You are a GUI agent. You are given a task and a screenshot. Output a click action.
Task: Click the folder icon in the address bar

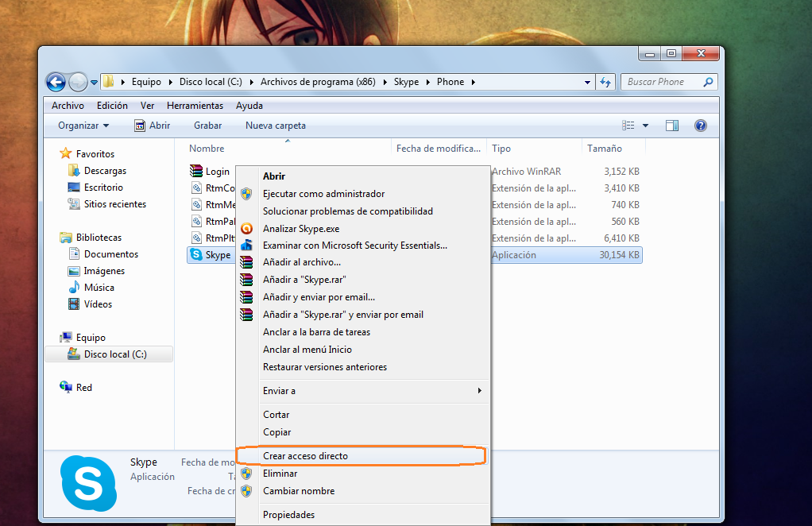tap(108, 81)
